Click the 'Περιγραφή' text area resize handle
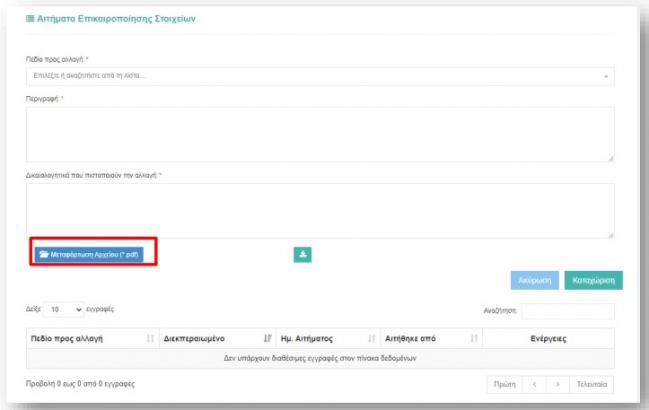This screenshot has height=410, width=649. [x=610, y=158]
